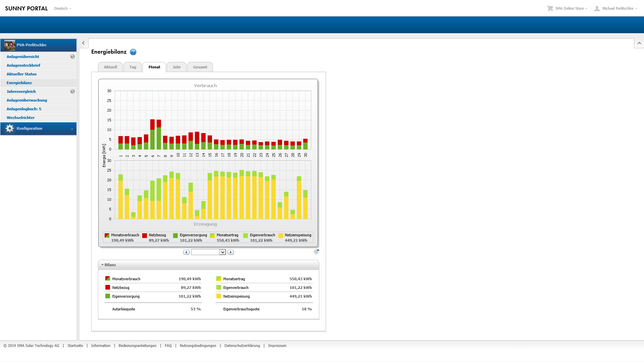Go to the previous month arrow
The width and height of the screenshot is (644, 362).
186,252
